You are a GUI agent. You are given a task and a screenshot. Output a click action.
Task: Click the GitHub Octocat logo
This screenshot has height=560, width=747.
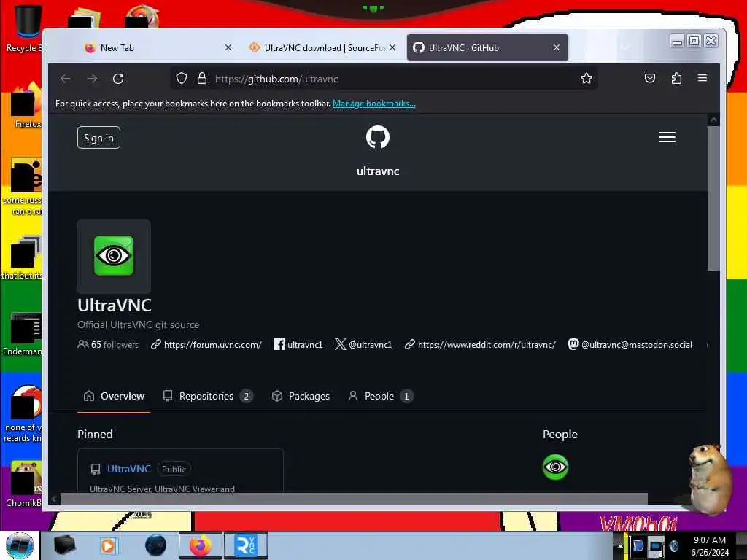coord(378,137)
